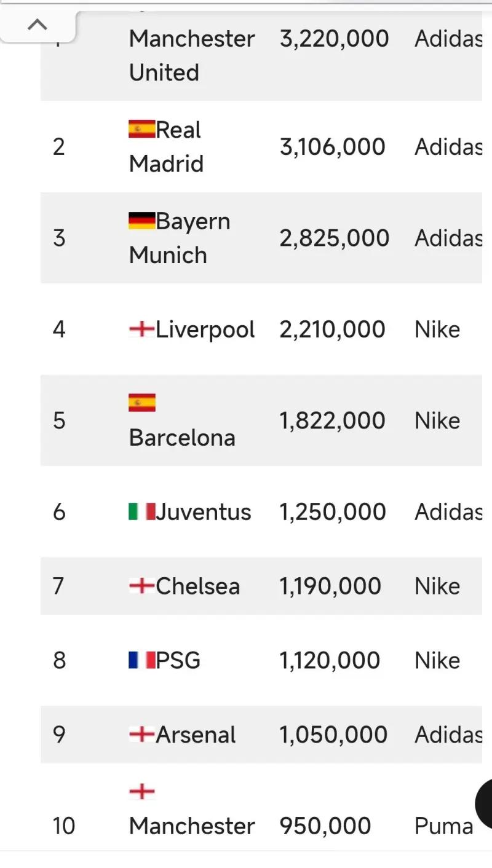Select the 3,220,000 sales figure
Screen dimensions: 492x868
point(334,39)
